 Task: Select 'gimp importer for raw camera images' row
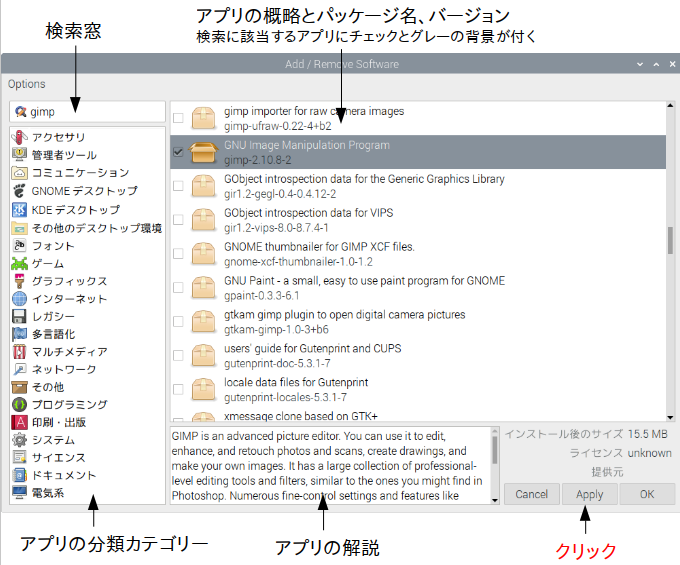418,118
